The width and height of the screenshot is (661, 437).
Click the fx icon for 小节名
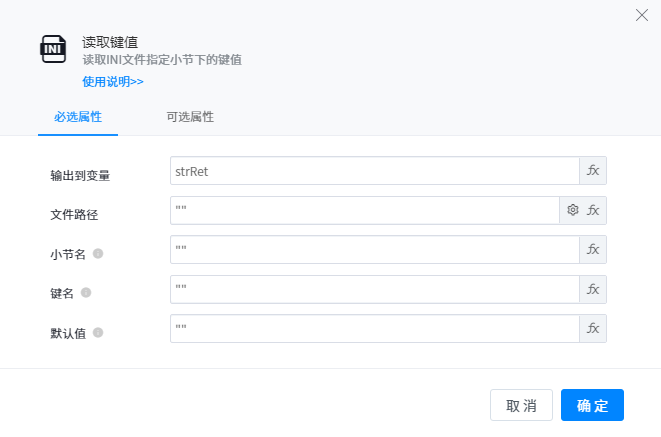coord(593,250)
